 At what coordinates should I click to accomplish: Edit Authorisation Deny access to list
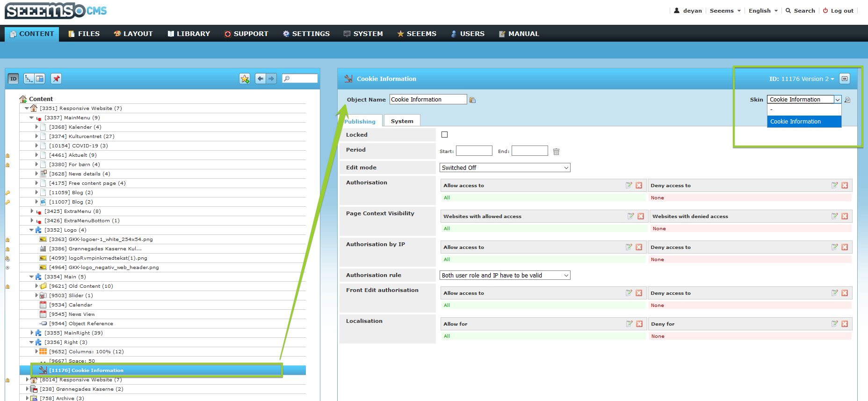tap(835, 186)
